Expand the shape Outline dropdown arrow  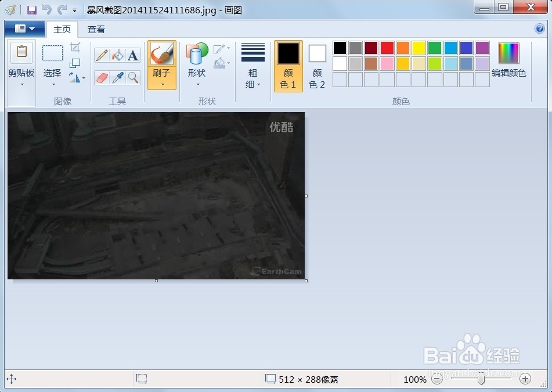point(229,48)
